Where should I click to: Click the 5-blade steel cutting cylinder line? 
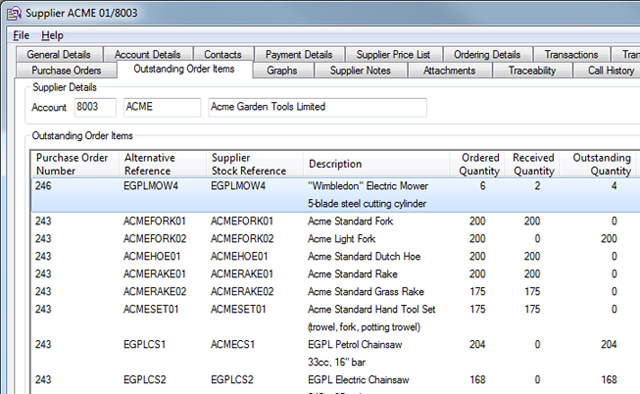click(x=367, y=204)
